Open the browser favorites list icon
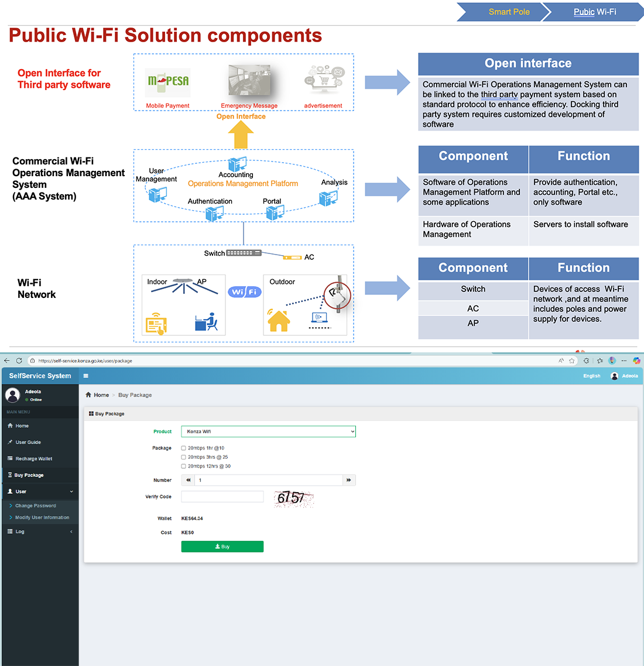 coord(600,361)
